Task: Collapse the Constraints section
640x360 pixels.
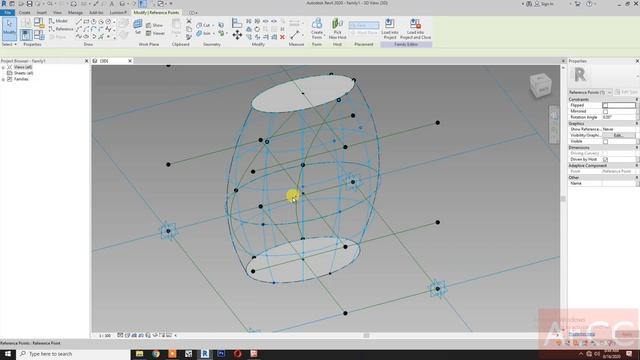Action: pyautogui.click(x=636, y=99)
